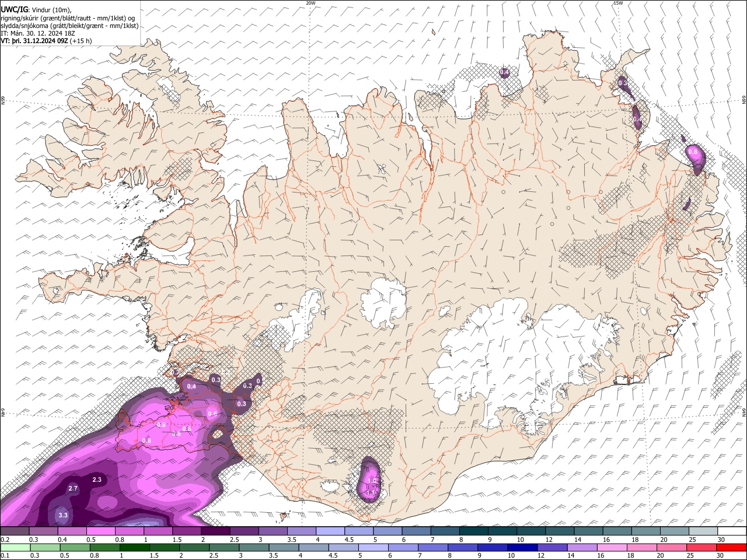Image resolution: width=747 pixels, height=560 pixels.
Task: Click the '2.3' precipitation value label
Action: point(97,480)
